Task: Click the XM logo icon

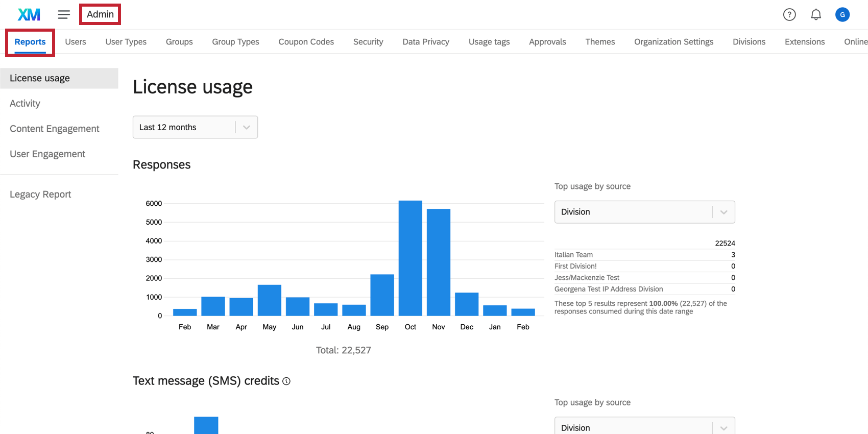Action: tap(29, 15)
